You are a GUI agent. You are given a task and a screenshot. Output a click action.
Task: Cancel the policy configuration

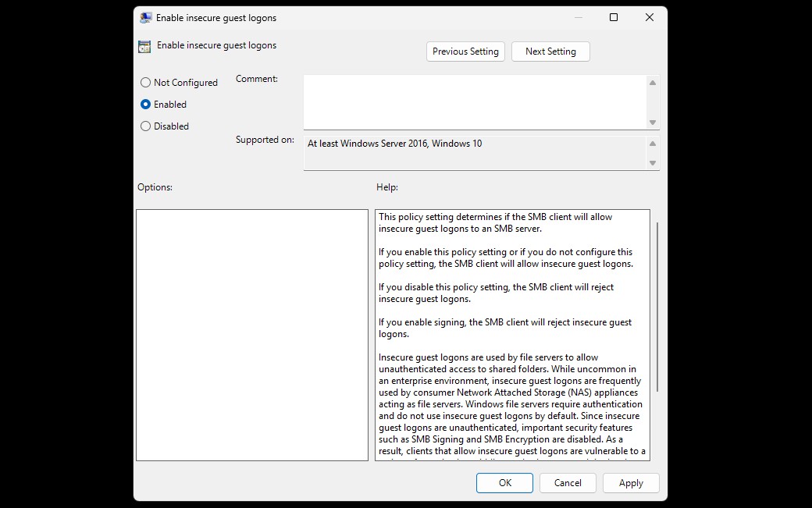pyautogui.click(x=568, y=483)
